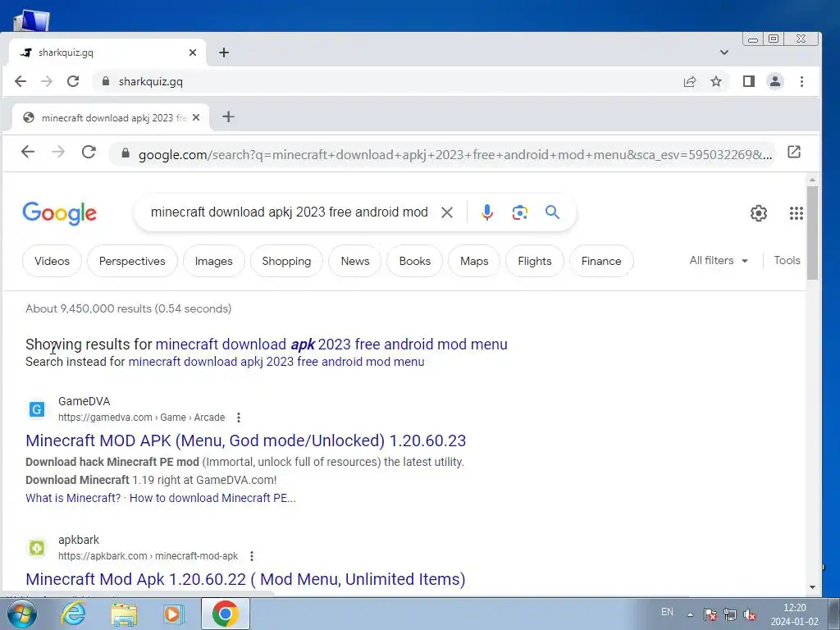Open new tab next to sharkquiz.gq
The image size is (840, 630).
coord(224,52)
